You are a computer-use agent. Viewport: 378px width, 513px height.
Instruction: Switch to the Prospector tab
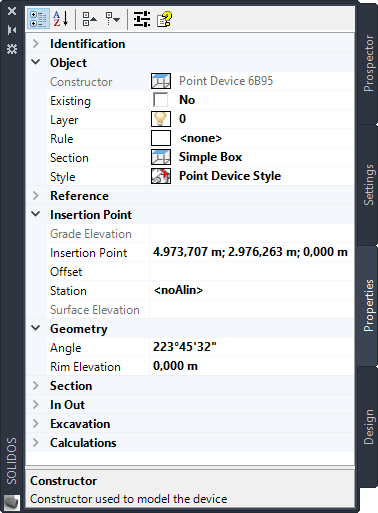point(368,63)
